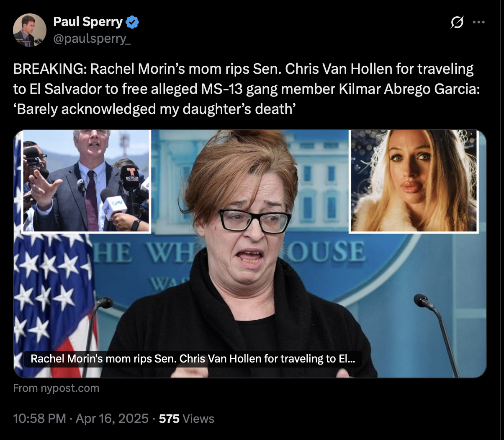Open the article card main image
Viewport: 504px width, 440px height.
250,254
